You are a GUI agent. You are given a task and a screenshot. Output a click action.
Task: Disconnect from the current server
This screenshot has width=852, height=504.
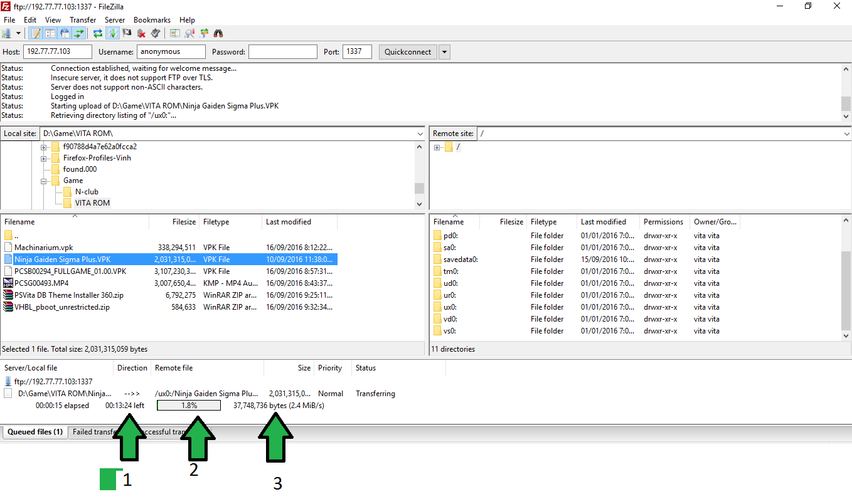[142, 33]
